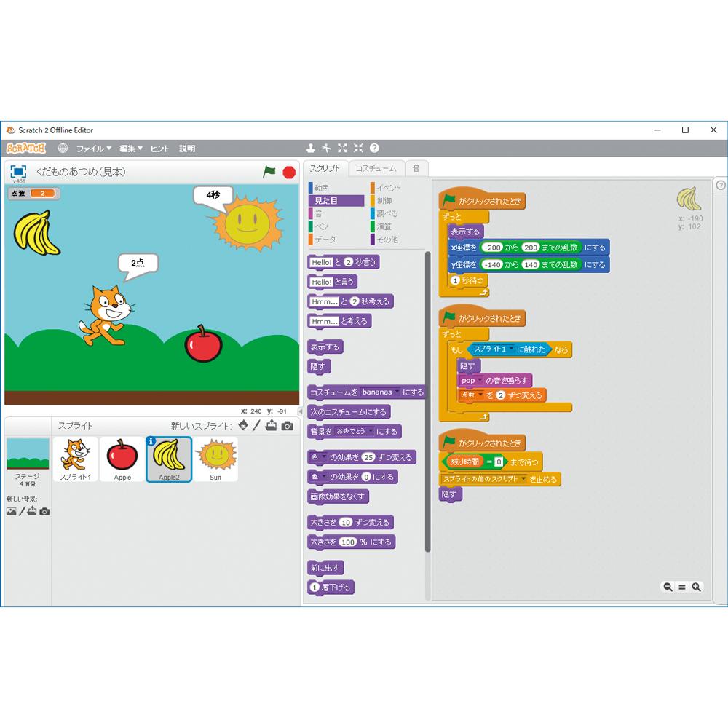Open costume dropdown showing bananas
This screenshot has width=728, height=728.
pyautogui.click(x=380, y=392)
